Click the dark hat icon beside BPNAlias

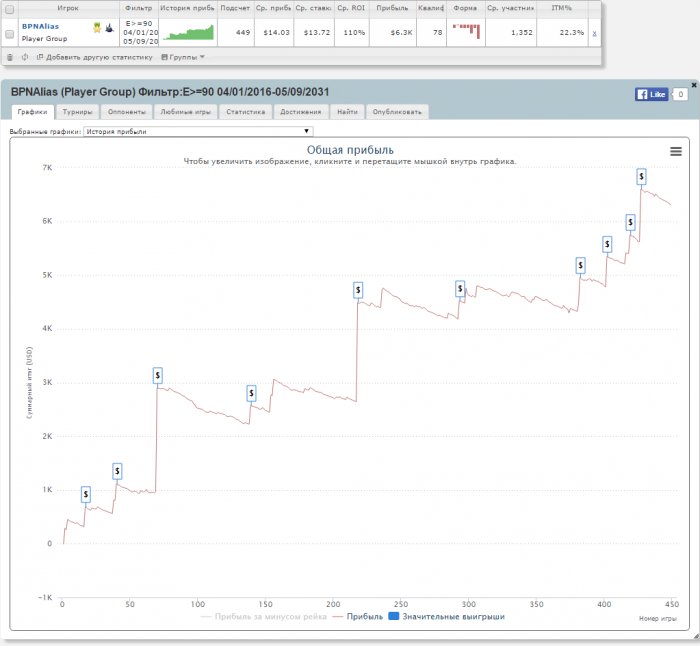(x=108, y=28)
